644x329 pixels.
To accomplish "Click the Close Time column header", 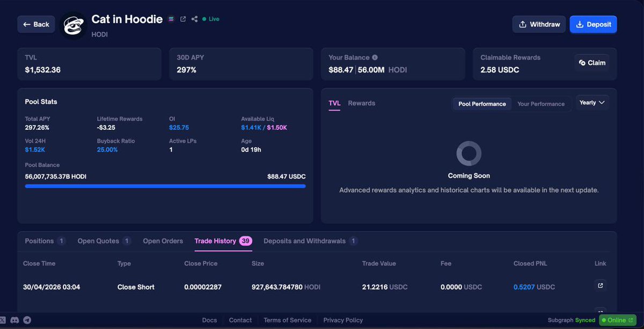I will point(39,264).
